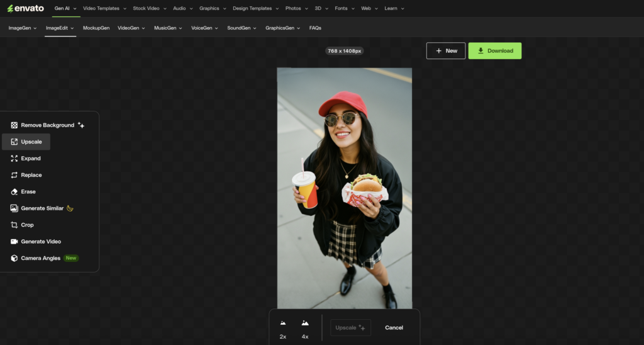Click the Generate Video camera icon

coord(14,242)
